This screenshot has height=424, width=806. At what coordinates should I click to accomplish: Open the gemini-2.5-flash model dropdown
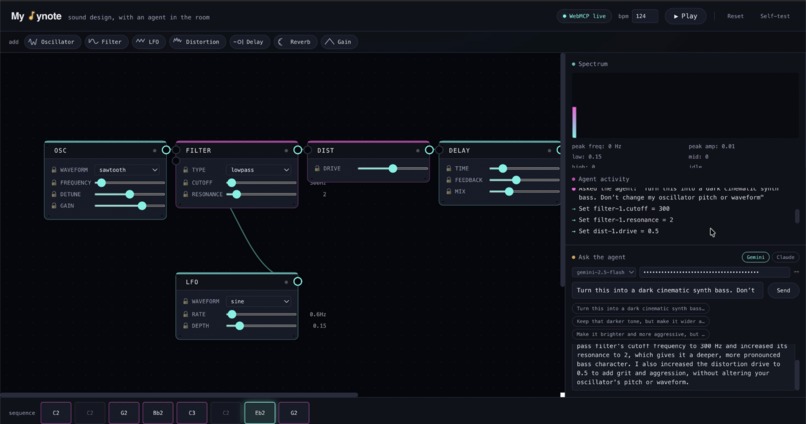[x=604, y=272]
